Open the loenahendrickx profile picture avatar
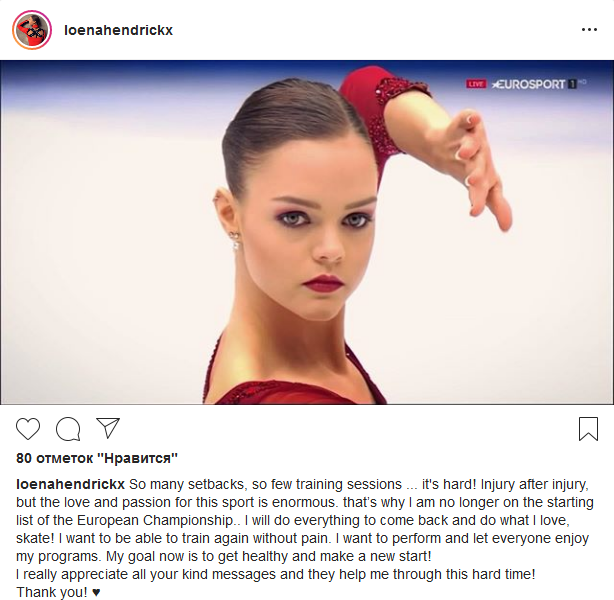614x600 pixels. click(x=32, y=30)
